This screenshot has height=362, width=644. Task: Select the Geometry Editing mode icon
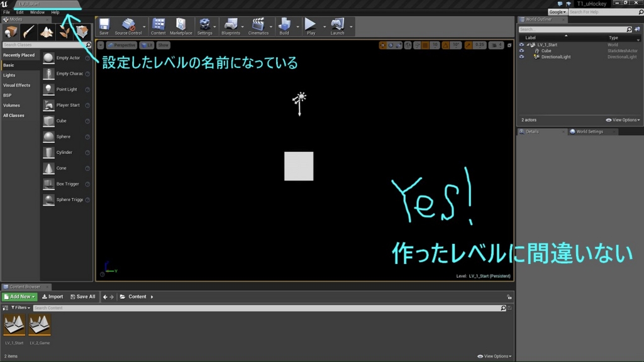coord(82,31)
